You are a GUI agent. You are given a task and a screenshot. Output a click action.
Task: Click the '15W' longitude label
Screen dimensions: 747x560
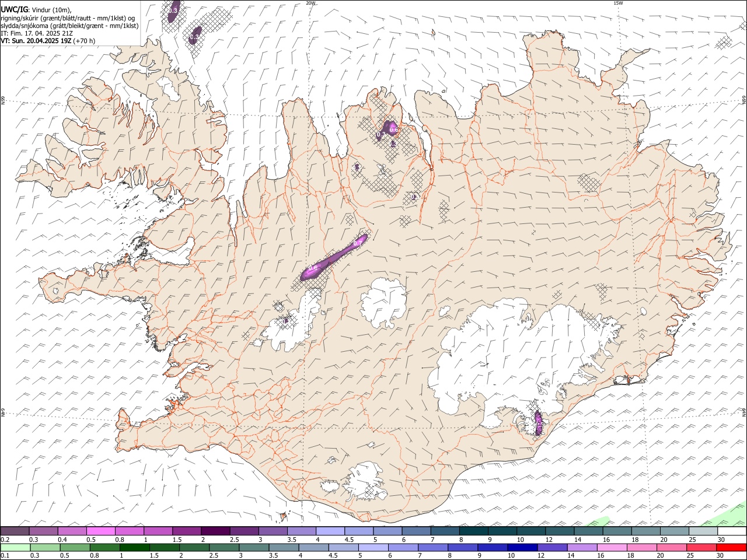coord(617,3)
